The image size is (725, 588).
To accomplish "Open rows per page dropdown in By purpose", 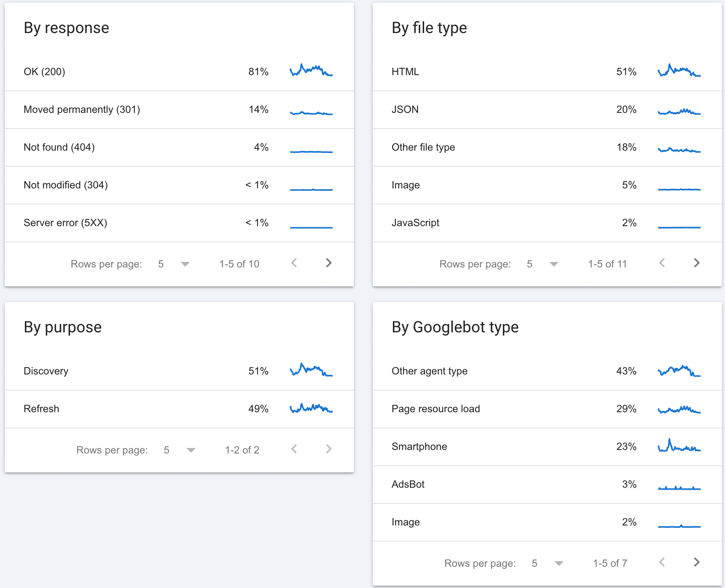I will [179, 450].
